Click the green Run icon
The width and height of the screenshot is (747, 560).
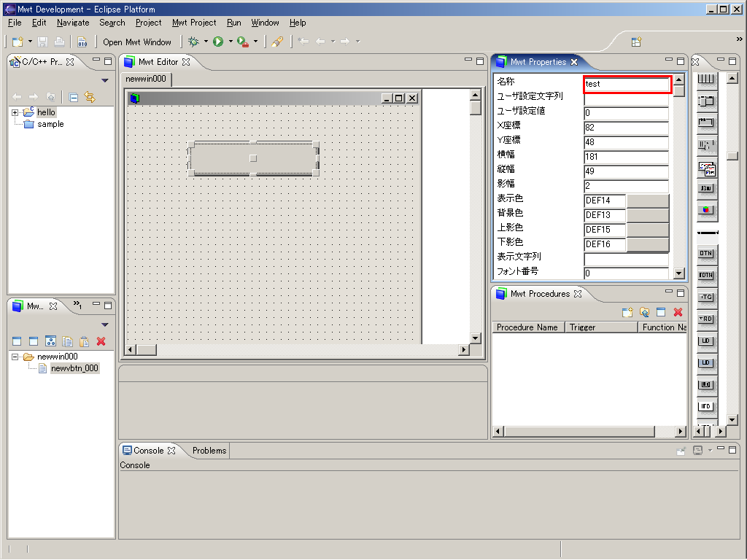coord(218,42)
